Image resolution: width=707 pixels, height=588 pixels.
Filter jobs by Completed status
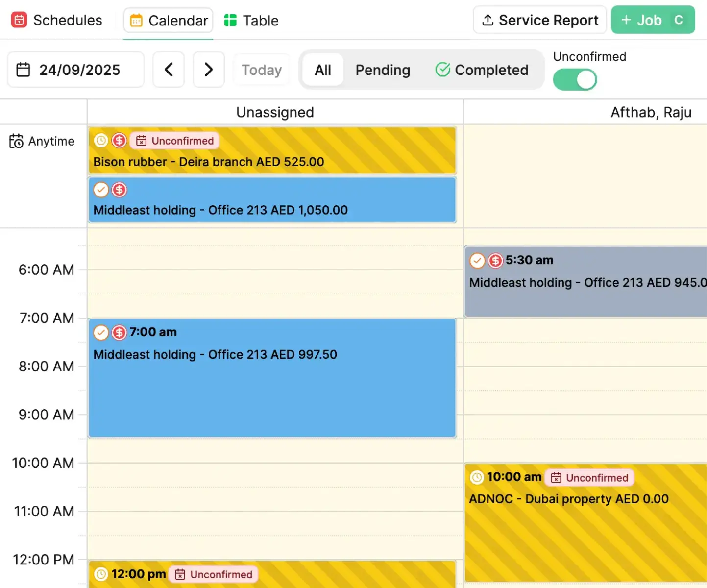[x=482, y=70]
